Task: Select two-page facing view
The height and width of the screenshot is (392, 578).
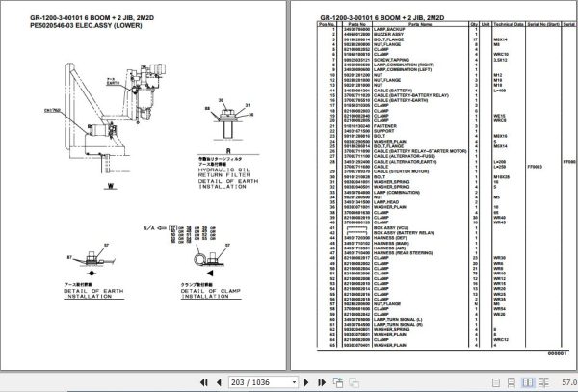Action: (x=528, y=382)
